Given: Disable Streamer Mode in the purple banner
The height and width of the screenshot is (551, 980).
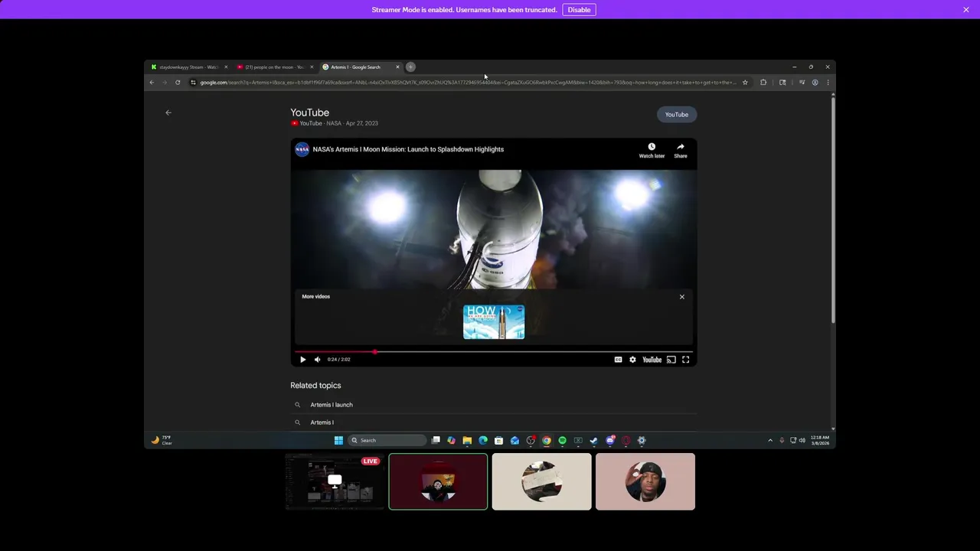Looking at the screenshot, I should [579, 10].
